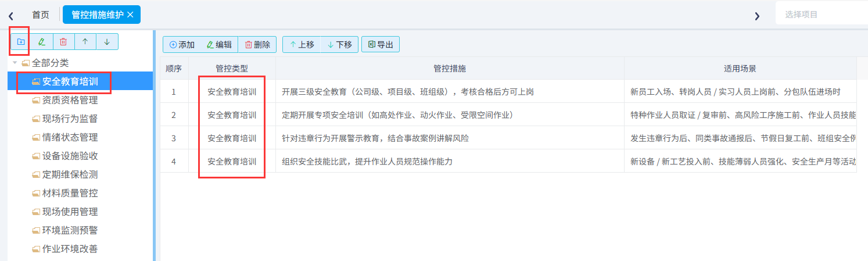Screen dimensions: 868x261
Task: Click 管控类型 cell in row 3
Action: (232, 138)
